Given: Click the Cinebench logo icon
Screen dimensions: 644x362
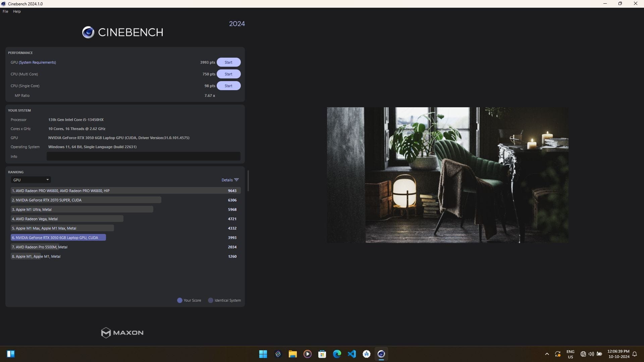Looking at the screenshot, I should coord(88,32).
